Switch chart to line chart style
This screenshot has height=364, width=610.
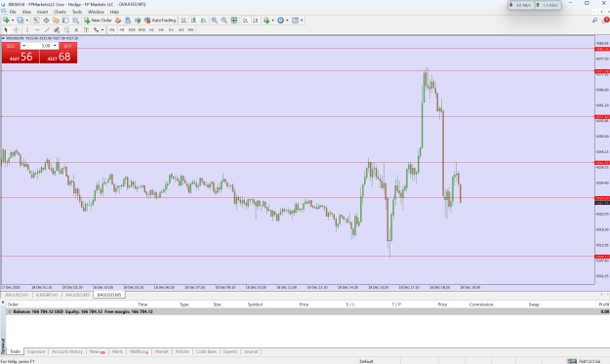[x=203, y=20]
